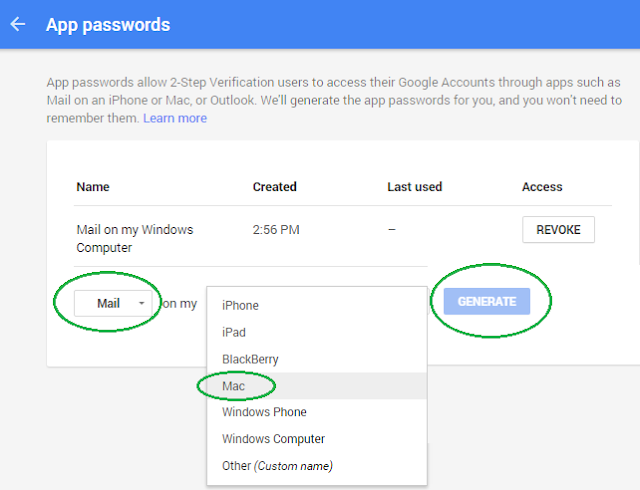Click the Mail on my Windows Computer entry
The height and width of the screenshot is (490, 640).
click(x=135, y=238)
